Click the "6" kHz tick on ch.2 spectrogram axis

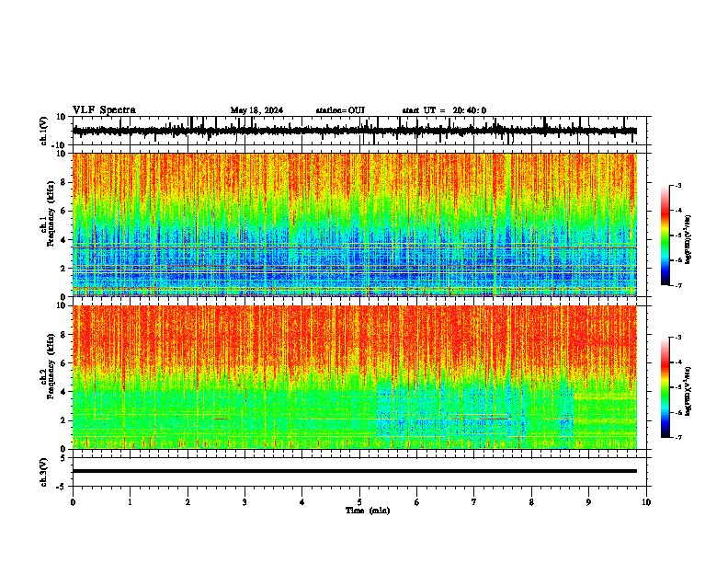coord(64,362)
